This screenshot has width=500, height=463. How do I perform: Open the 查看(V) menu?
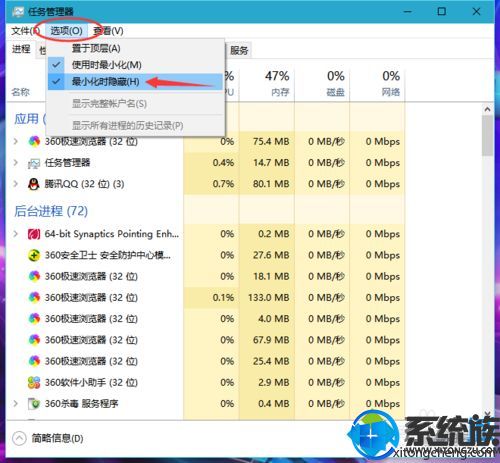pyautogui.click(x=108, y=31)
